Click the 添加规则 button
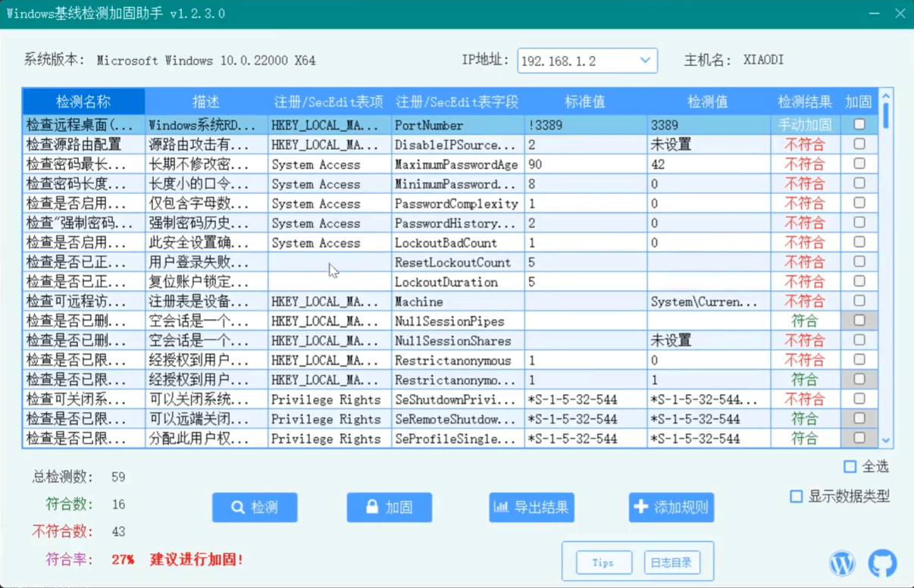The image size is (914, 588). 671,508
